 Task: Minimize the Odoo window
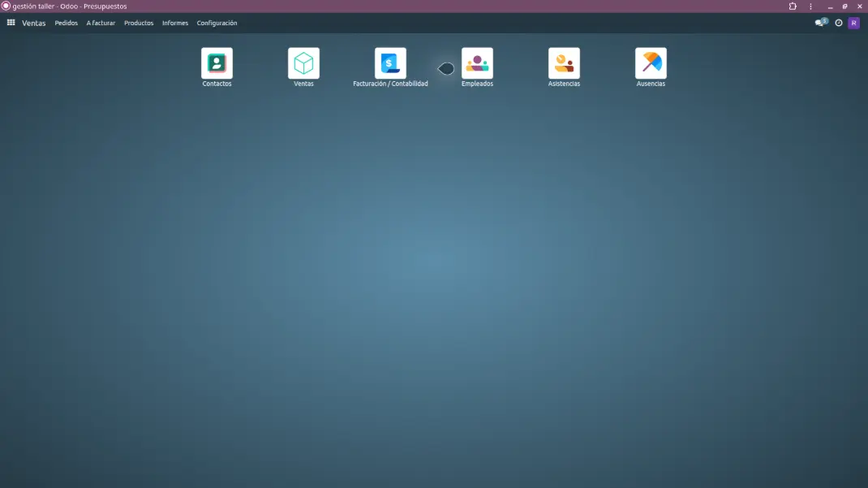click(x=830, y=6)
